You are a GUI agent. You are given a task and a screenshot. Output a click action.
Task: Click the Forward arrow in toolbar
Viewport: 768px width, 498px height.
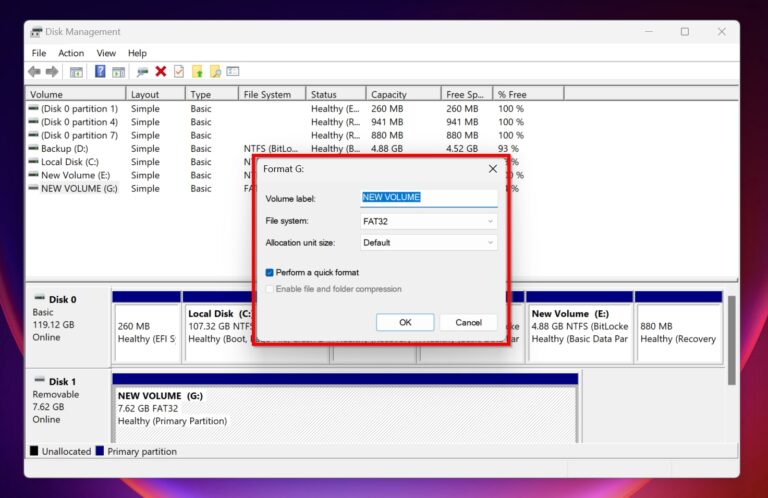pyautogui.click(x=51, y=72)
